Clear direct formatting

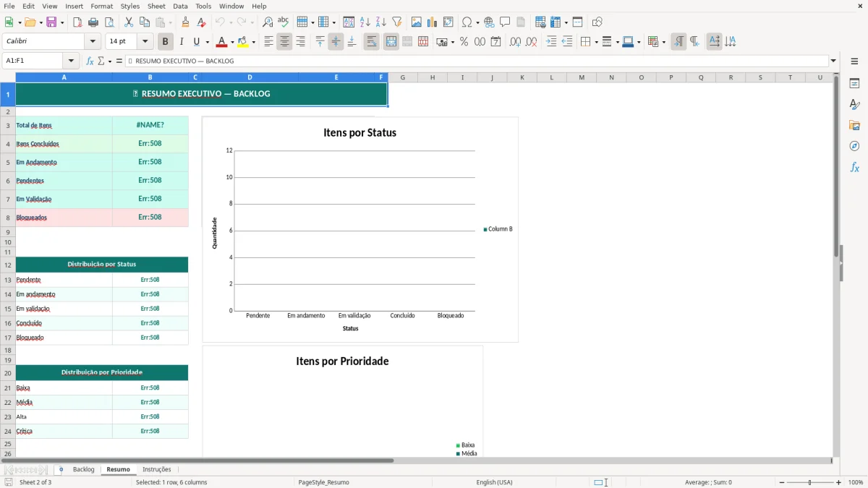(x=201, y=22)
